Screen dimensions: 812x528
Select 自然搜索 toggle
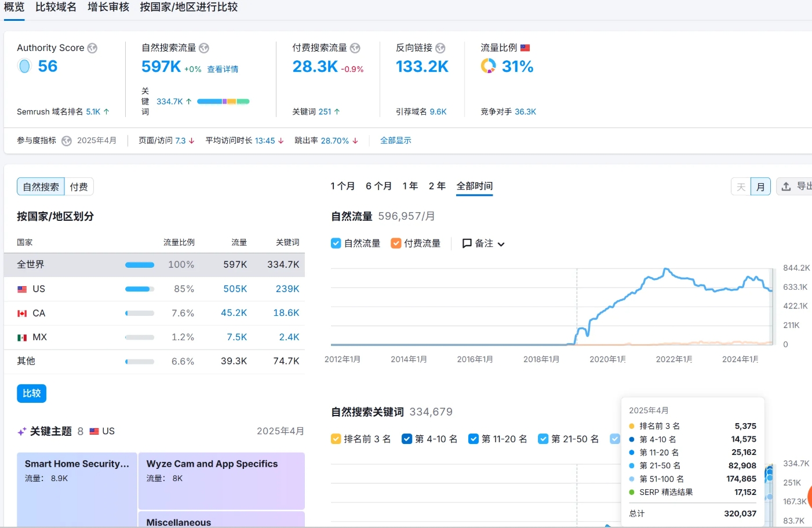click(41, 187)
